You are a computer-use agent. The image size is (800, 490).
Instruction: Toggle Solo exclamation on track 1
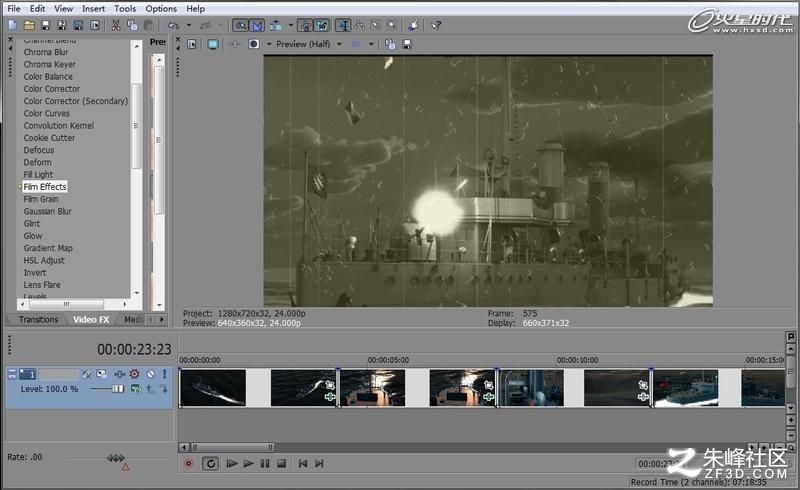(164, 374)
